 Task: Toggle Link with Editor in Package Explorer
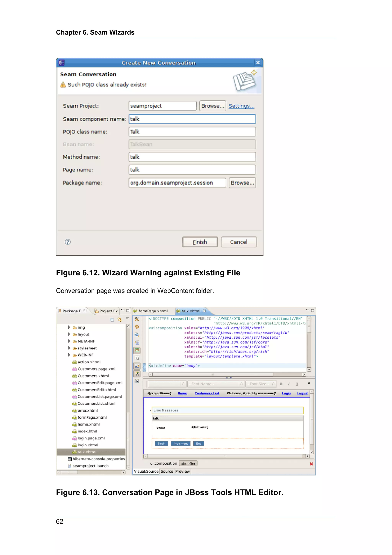coord(120,319)
